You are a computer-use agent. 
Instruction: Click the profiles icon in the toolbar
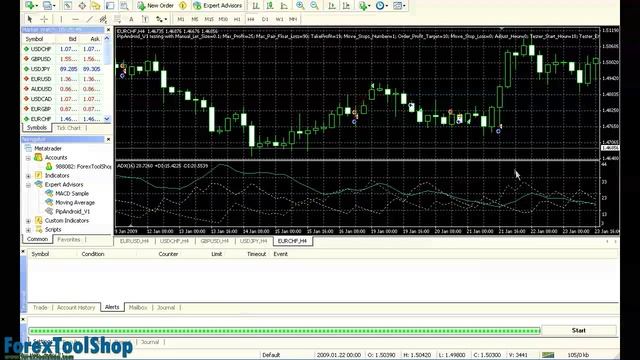[x=49, y=6]
